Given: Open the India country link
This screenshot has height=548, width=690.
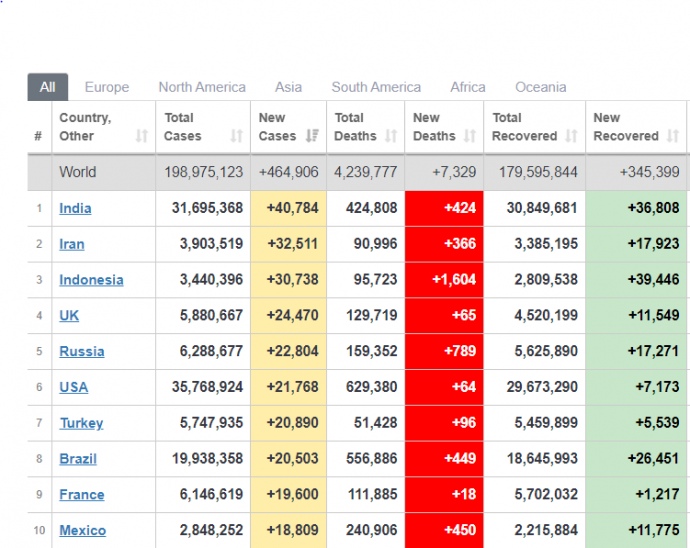Looking at the screenshot, I should click(x=75, y=208).
